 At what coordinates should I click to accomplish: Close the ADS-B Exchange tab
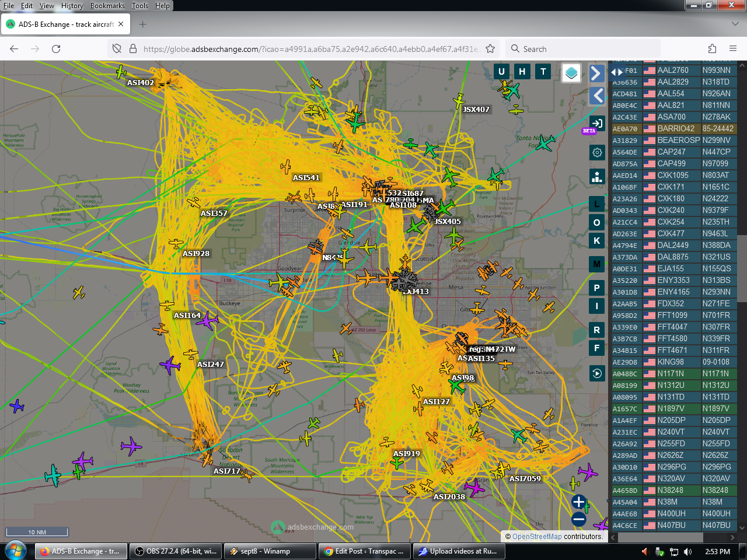click(x=121, y=24)
